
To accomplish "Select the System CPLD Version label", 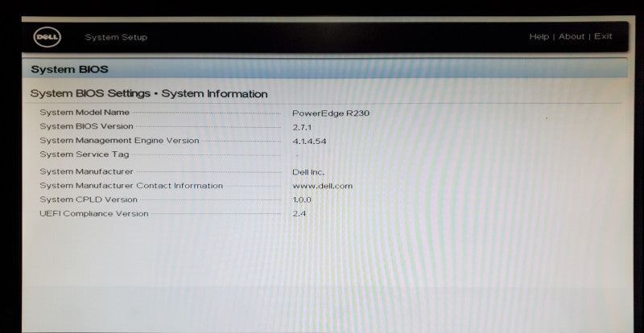I will (x=89, y=199).
